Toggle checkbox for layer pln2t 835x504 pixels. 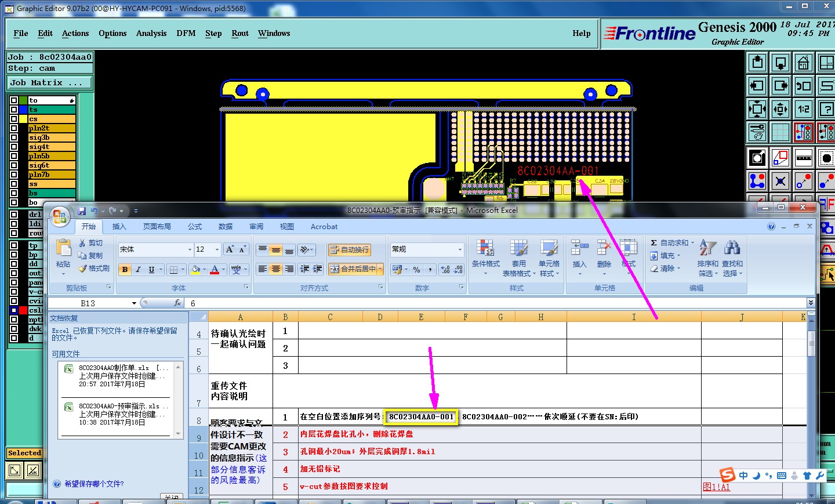[x=14, y=128]
